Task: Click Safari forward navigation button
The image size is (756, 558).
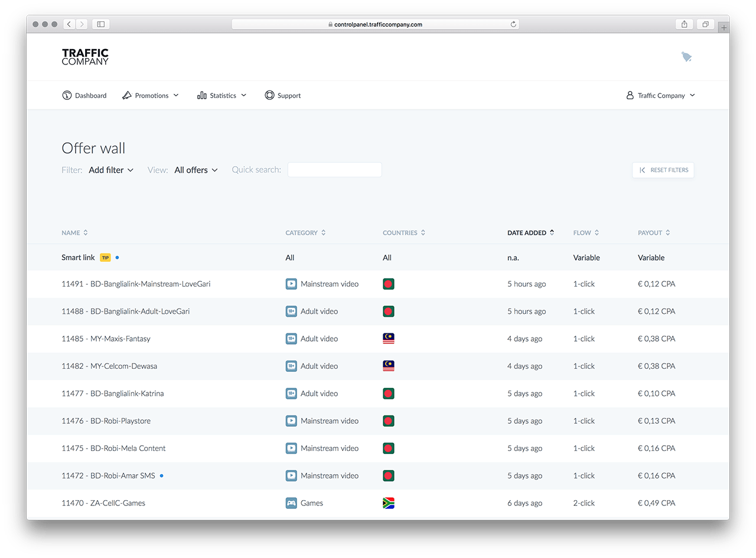Action: coord(82,24)
